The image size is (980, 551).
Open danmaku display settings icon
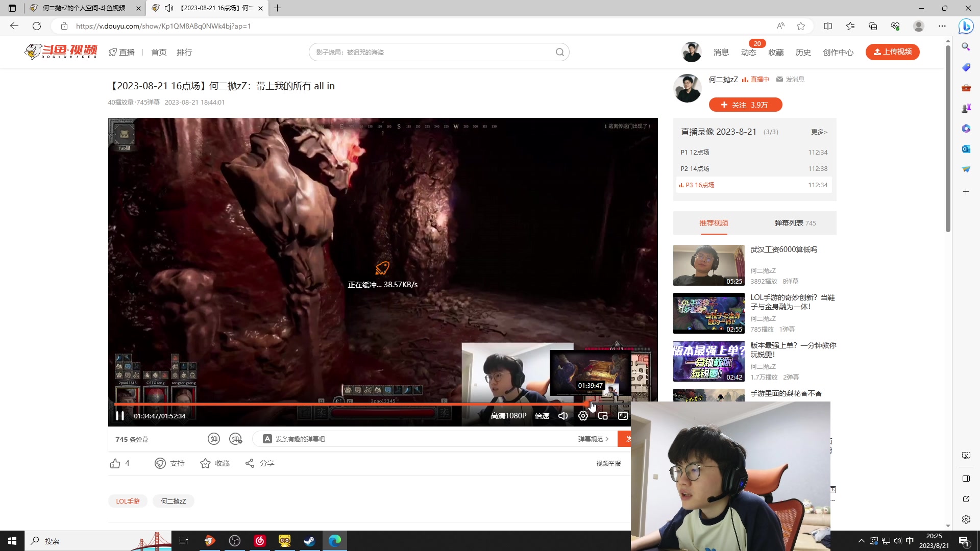click(x=236, y=439)
